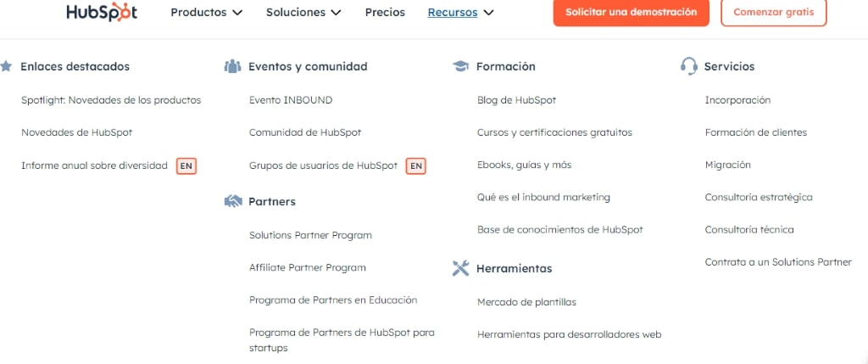
Task: Open the Evento INBOUND link
Action: pos(291,100)
